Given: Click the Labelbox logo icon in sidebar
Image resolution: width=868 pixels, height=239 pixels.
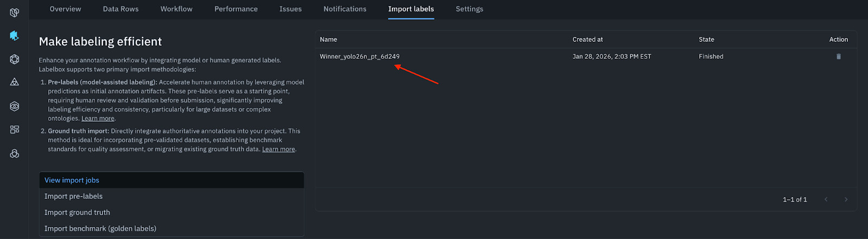Looking at the screenshot, I should (x=15, y=12).
